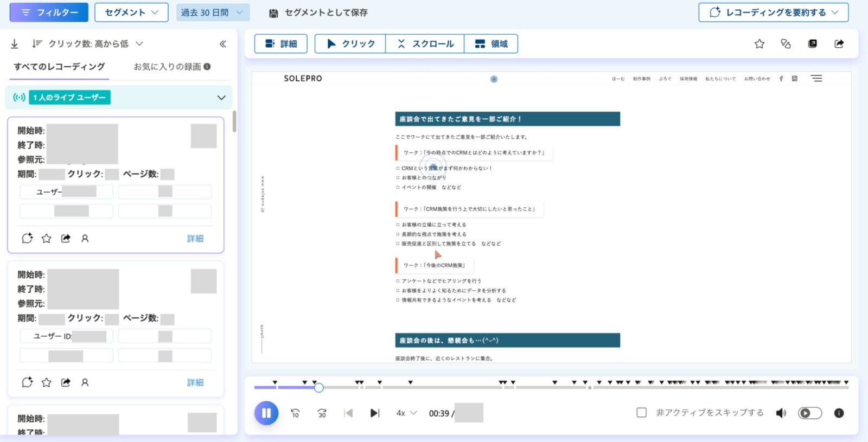
Task: Skip forward 30 seconds
Action: click(x=322, y=413)
